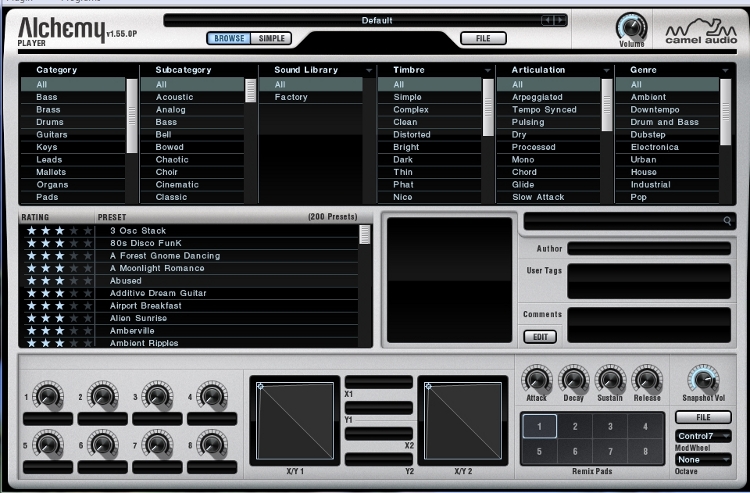The height and width of the screenshot is (493, 750).
Task: Set fourth star rating for Abused preset
Action: 74,281
